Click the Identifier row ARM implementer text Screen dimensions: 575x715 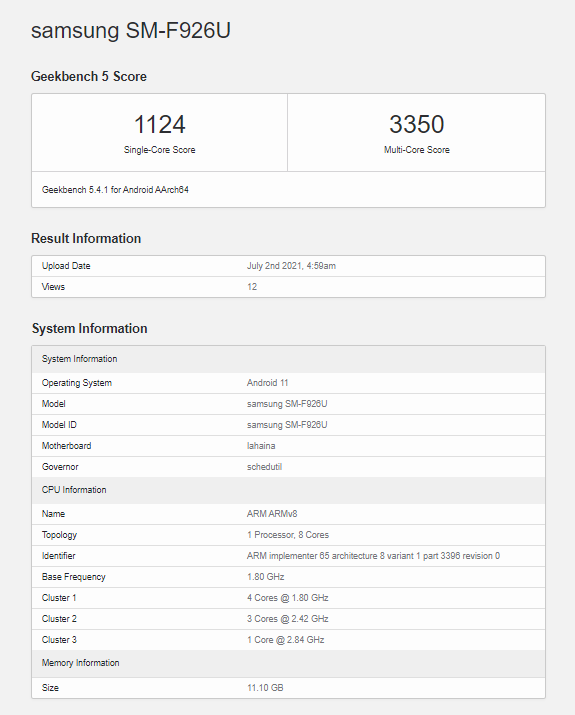(373, 556)
